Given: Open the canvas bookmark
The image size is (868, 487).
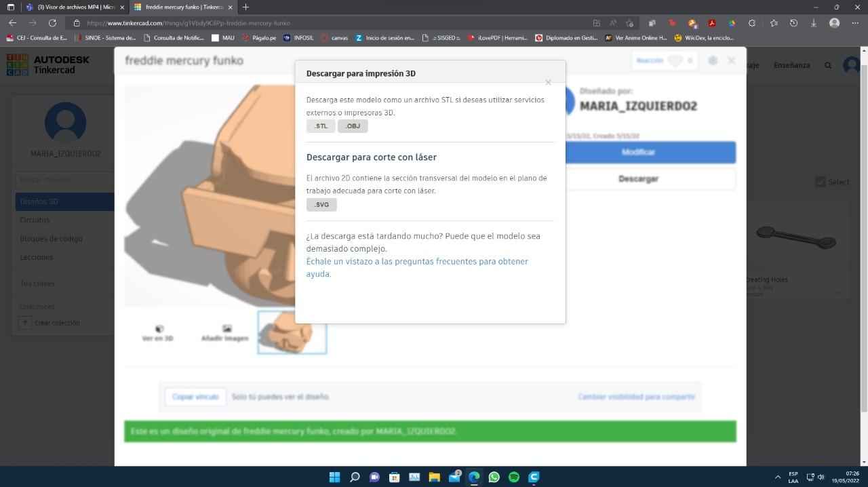Looking at the screenshot, I should coord(334,38).
